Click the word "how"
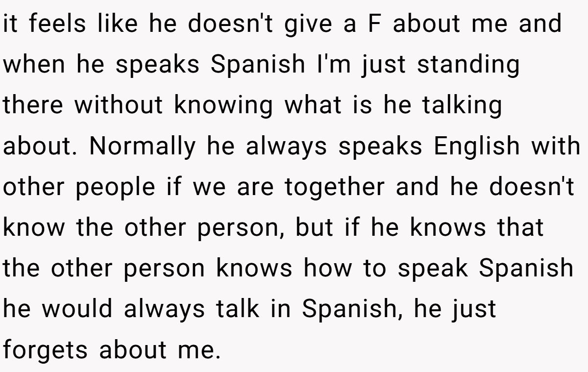Screen dimensions: 588x372 point(328,270)
